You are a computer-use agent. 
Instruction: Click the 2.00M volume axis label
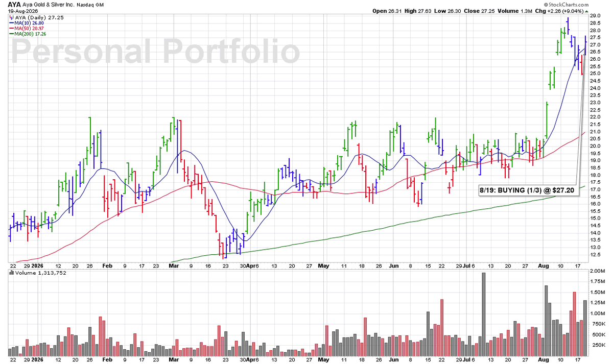point(597,271)
